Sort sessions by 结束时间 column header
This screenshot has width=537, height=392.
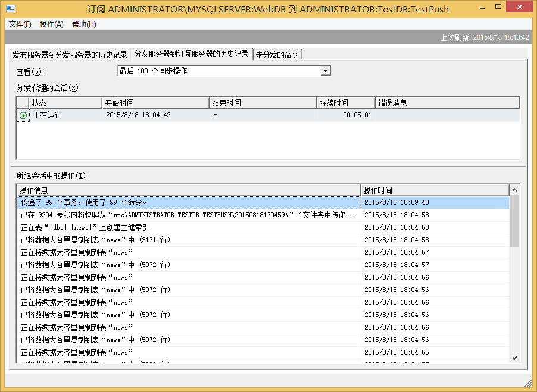(x=263, y=103)
